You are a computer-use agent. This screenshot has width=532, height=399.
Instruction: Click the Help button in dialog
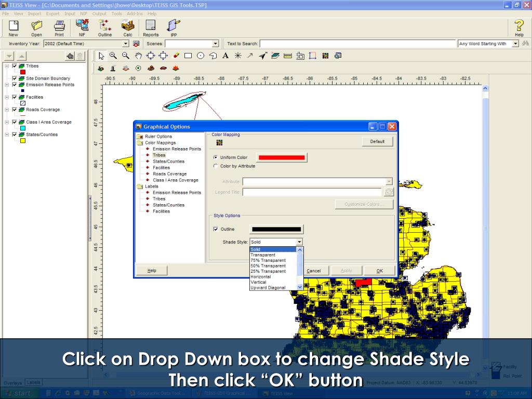pyautogui.click(x=152, y=270)
